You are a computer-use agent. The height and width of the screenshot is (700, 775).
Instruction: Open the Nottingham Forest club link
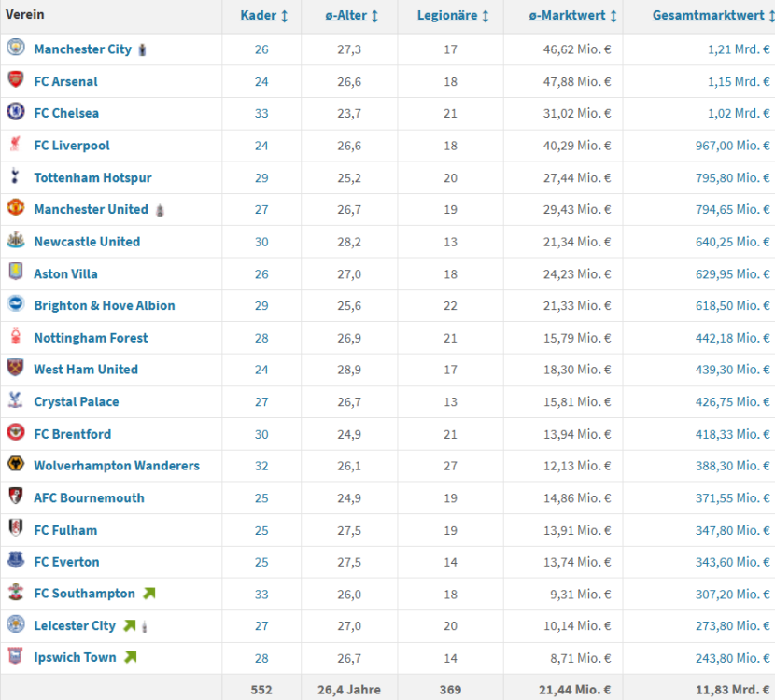coord(91,338)
